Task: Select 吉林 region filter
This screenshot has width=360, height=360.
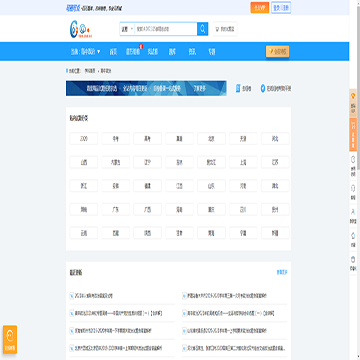Action: (x=179, y=162)
